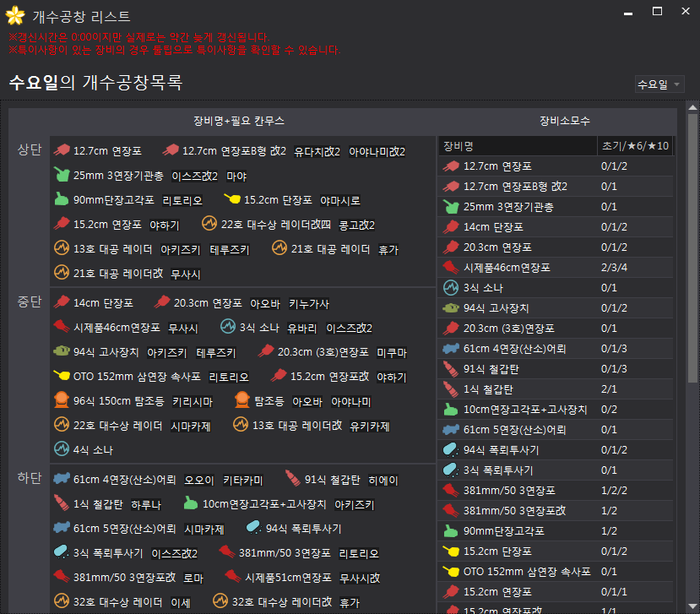
Task: Click torpedo icon beside 61cm 4연장(산소)어뢰 in 하단
Action: (61, 480)
